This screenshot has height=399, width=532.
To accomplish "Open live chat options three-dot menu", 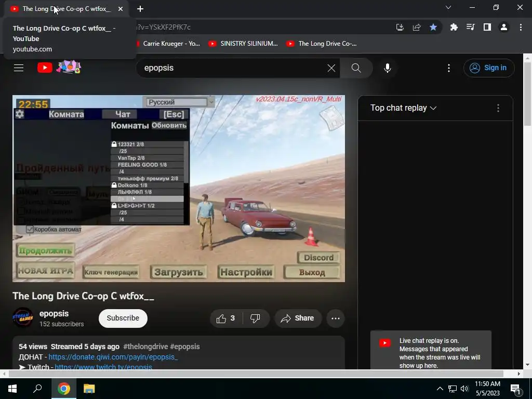I will [x=498, y=108].
